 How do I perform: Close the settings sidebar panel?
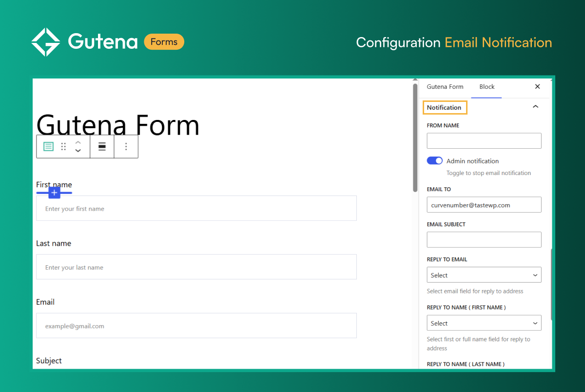(537, 87)
